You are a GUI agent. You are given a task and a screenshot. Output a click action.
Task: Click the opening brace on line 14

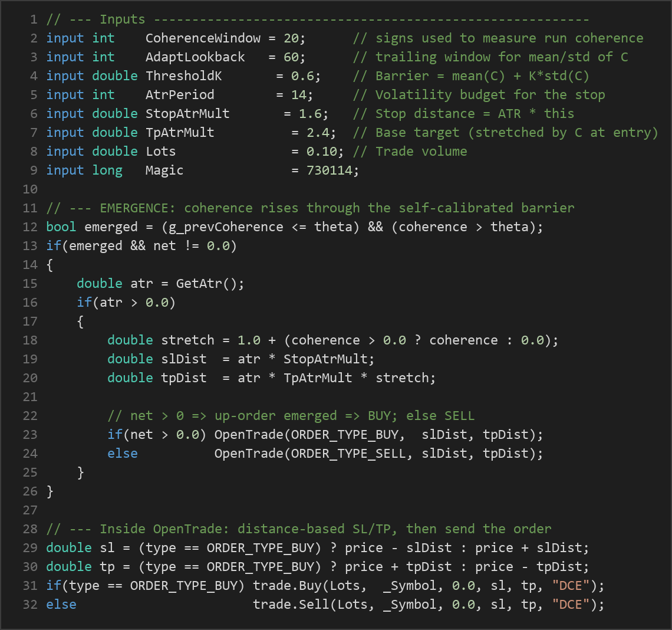tap(50, 265)
